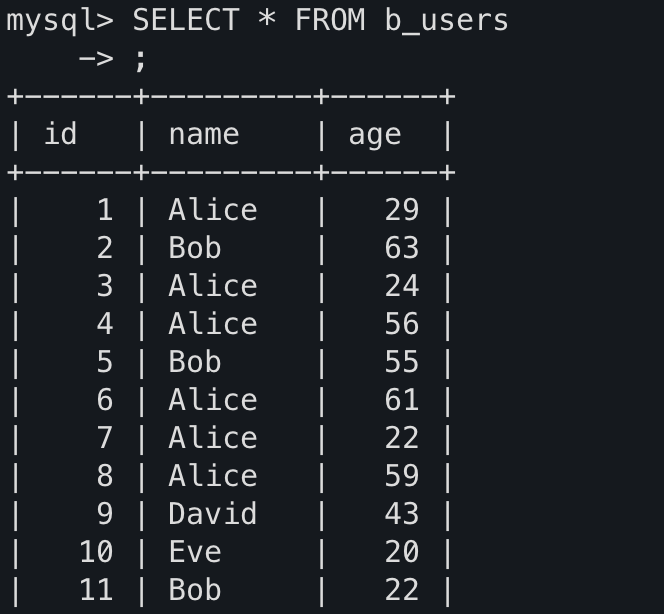Select the name Alice in row 1

click(x=213, y=210)
